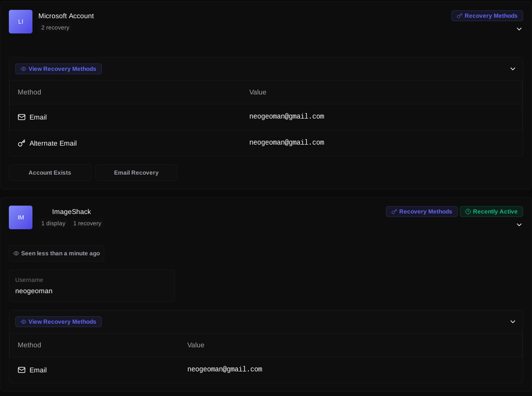Click the ImageShack IM avatar icon
This screenshot has height=396, width=532.
[x=21, y=217]
